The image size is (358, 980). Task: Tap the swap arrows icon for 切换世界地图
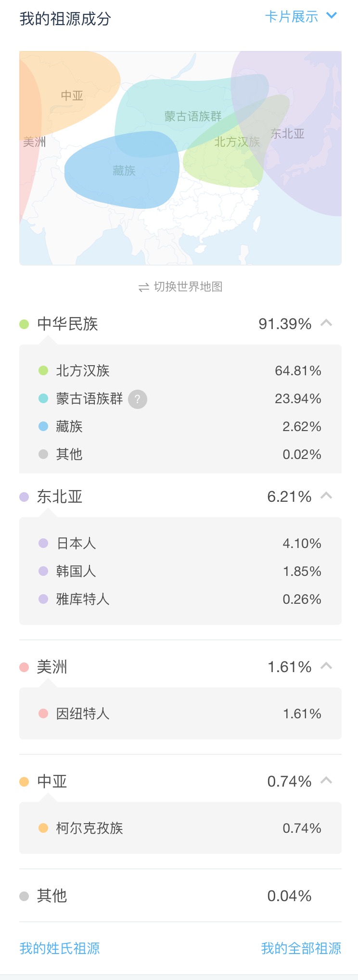click(x=143, y=287)
